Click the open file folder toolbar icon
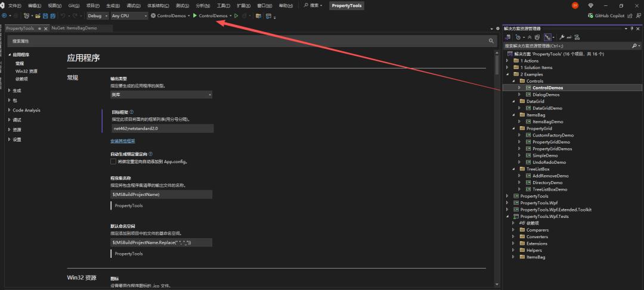Image resolution: width=644 pixels, height=290 pixels. [38, 15]
